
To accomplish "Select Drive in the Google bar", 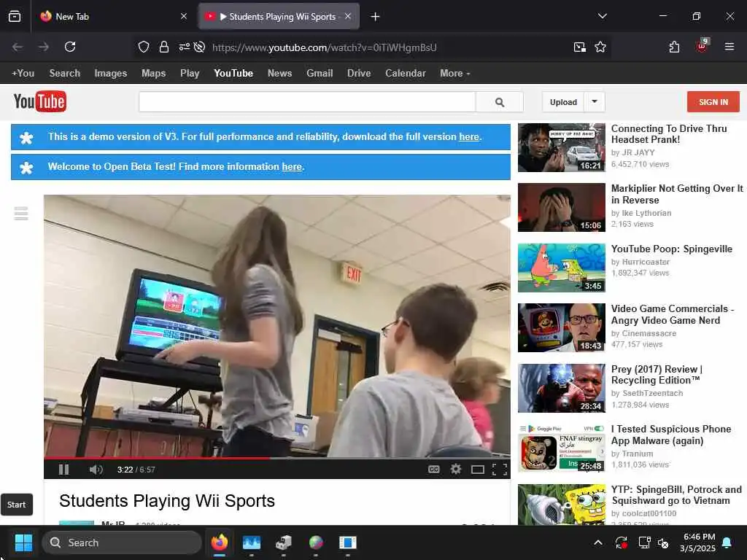I will (x=359, y=74).
